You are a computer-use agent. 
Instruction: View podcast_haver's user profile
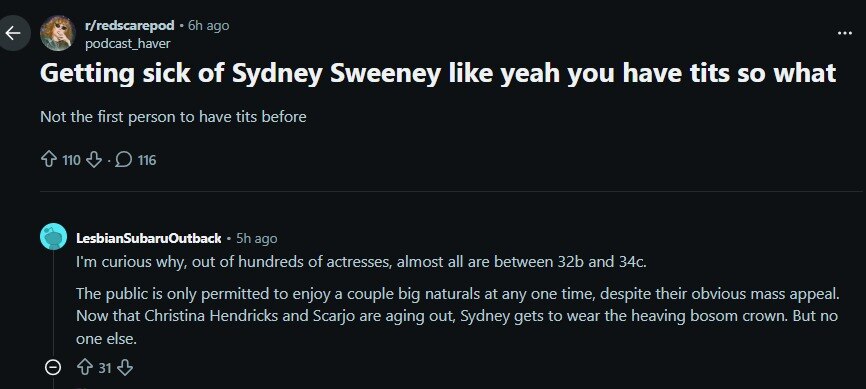pos(128,43)
